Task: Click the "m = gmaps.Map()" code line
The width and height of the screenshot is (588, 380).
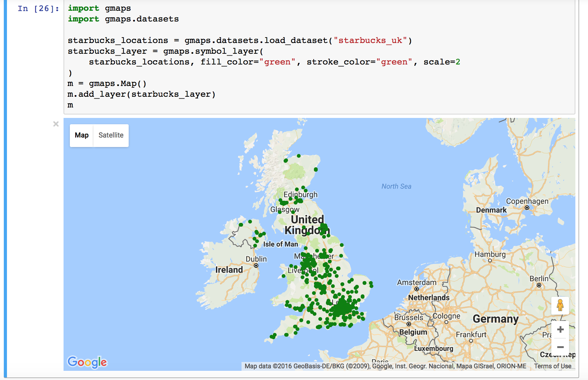Action: [x=107, y=83]
